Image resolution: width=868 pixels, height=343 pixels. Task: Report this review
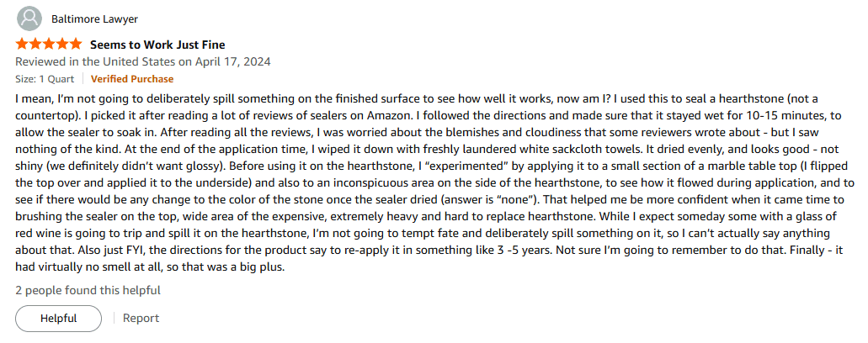click(x=141, y=319)
